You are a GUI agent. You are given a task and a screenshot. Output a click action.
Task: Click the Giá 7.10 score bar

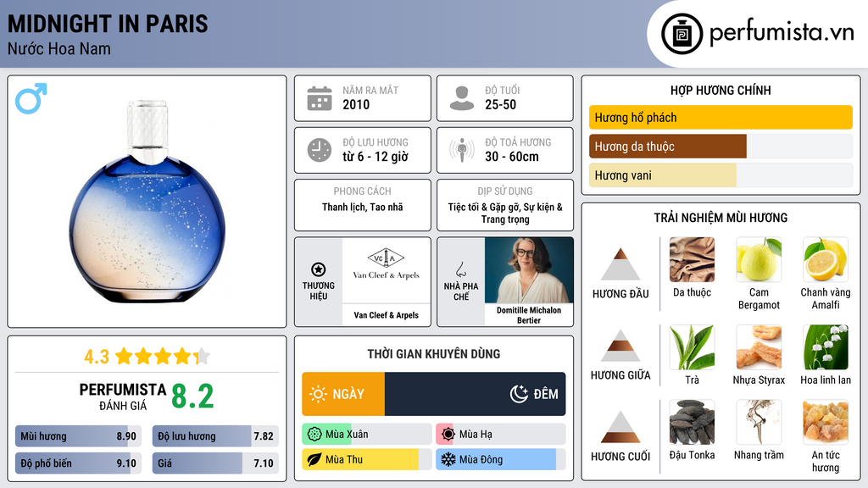coord(215,463)
